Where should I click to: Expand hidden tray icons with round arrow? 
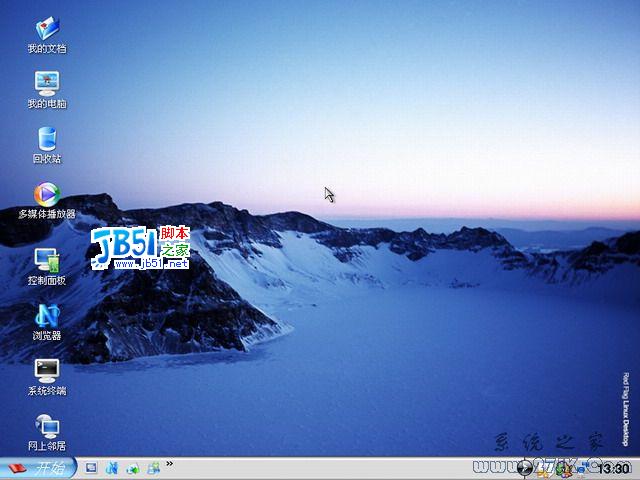tap(526, 468)
